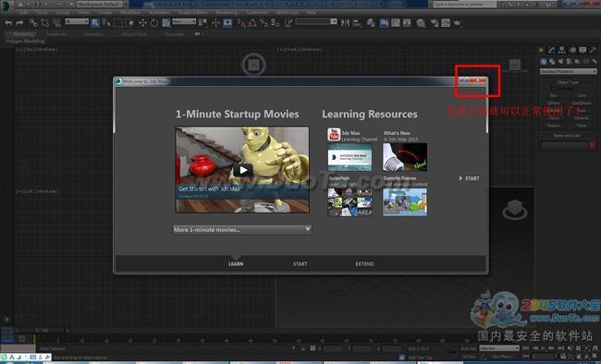Click the START arrow link in Welcome dialog
Screen dimensions: 601x364
[x=469, y=178]
